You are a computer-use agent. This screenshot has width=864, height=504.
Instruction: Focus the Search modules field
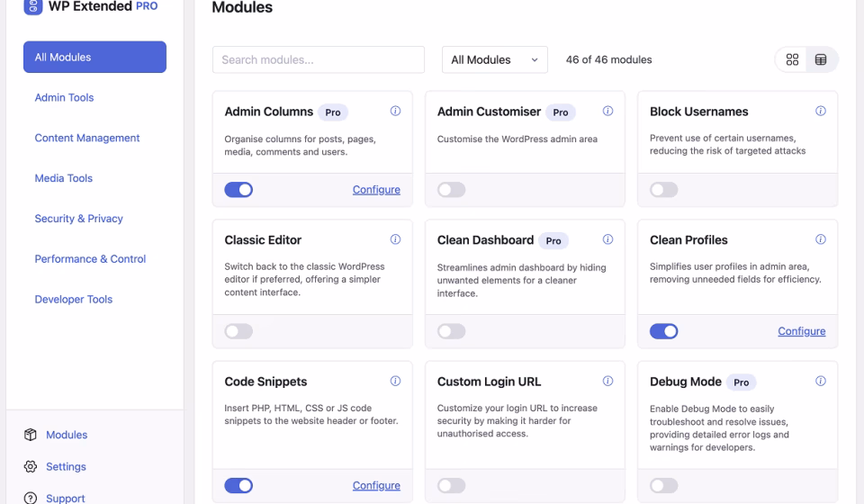[319, 59]
